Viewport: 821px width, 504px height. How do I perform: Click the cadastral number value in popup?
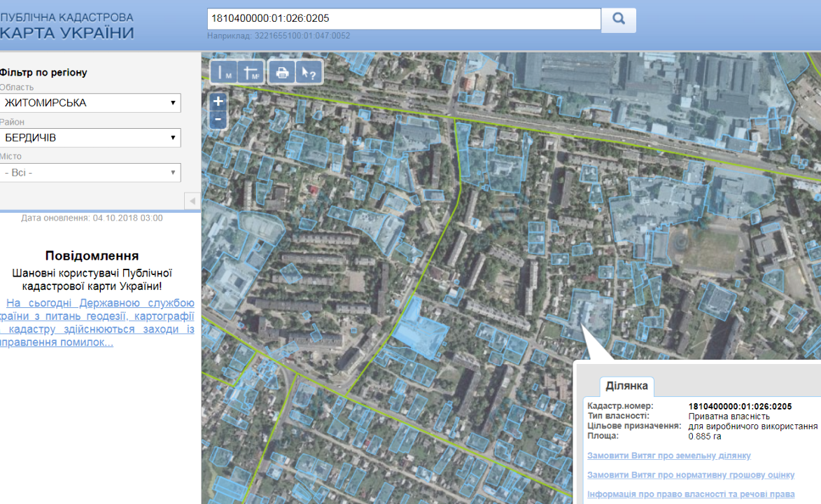click(x=740, y=406)
